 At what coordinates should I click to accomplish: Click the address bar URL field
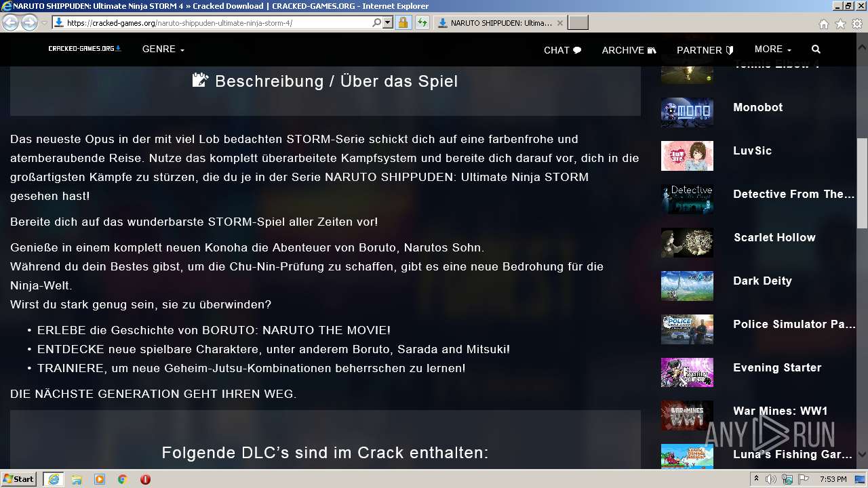pyautogui.click(x=218, y=22)
